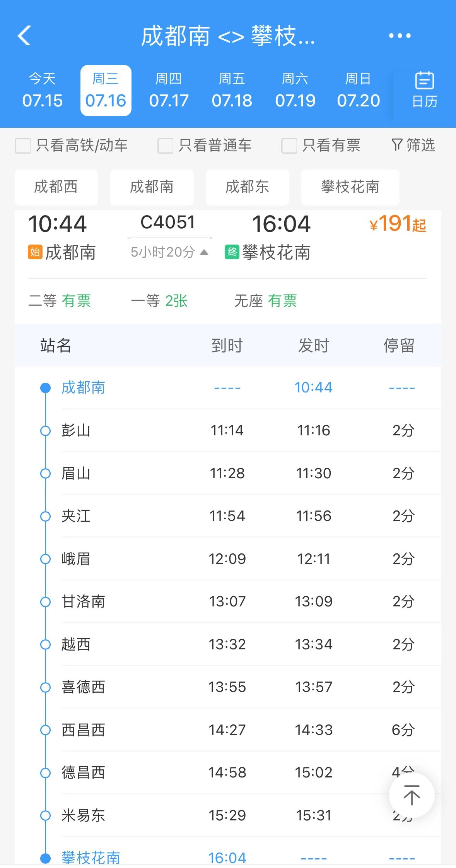Tap the orange 始 origin station badge
The height and width of the screenshot is (868, 456).
click(x=35, y=252)
